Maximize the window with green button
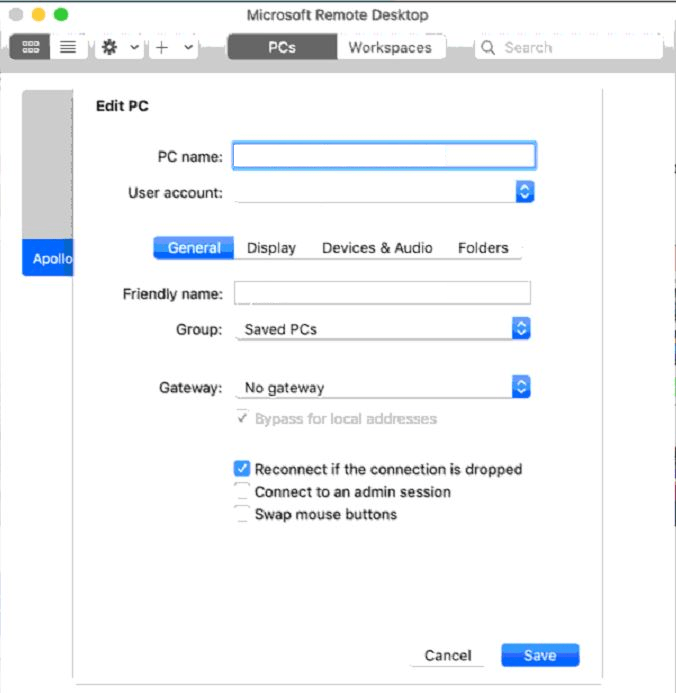Image resolution: width=676 pixels, height=693 pixels. [x=61, y=15]
